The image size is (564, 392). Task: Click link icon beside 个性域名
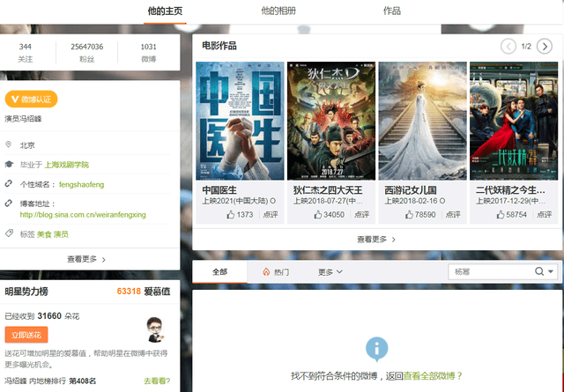tap(9, 183)
